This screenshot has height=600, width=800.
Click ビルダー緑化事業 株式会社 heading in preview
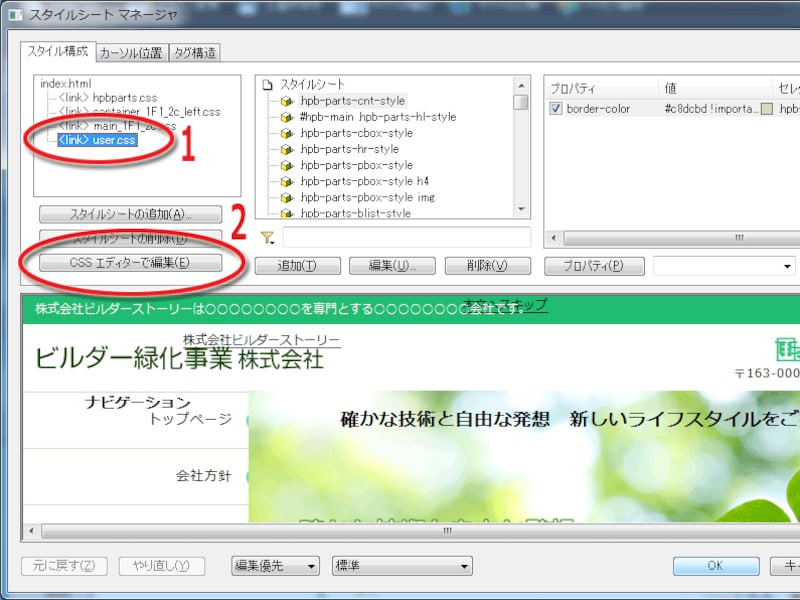(179, 358)
